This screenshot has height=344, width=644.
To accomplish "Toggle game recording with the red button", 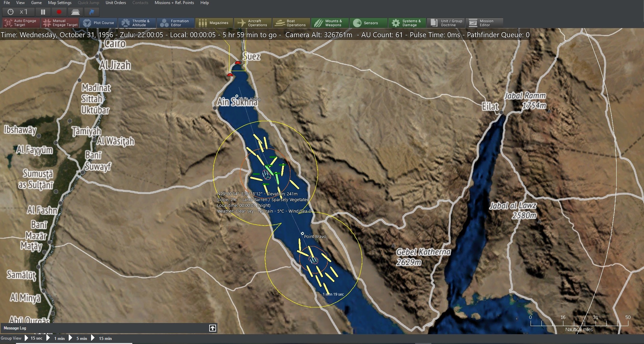I will [x=59, y=12].
